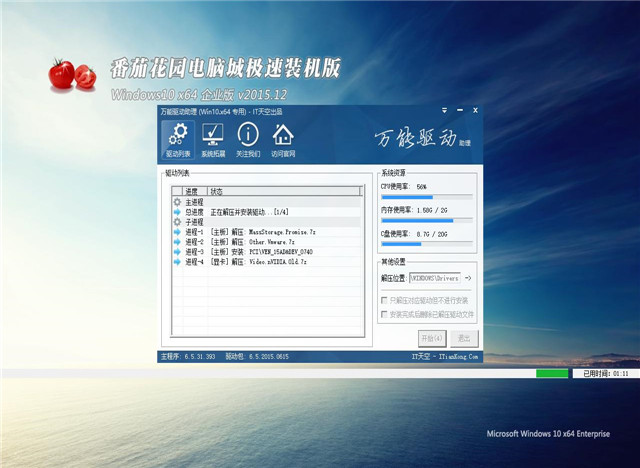Click the 已用时间 elapsed time label

pyautogui.click(x=606, y=373)
